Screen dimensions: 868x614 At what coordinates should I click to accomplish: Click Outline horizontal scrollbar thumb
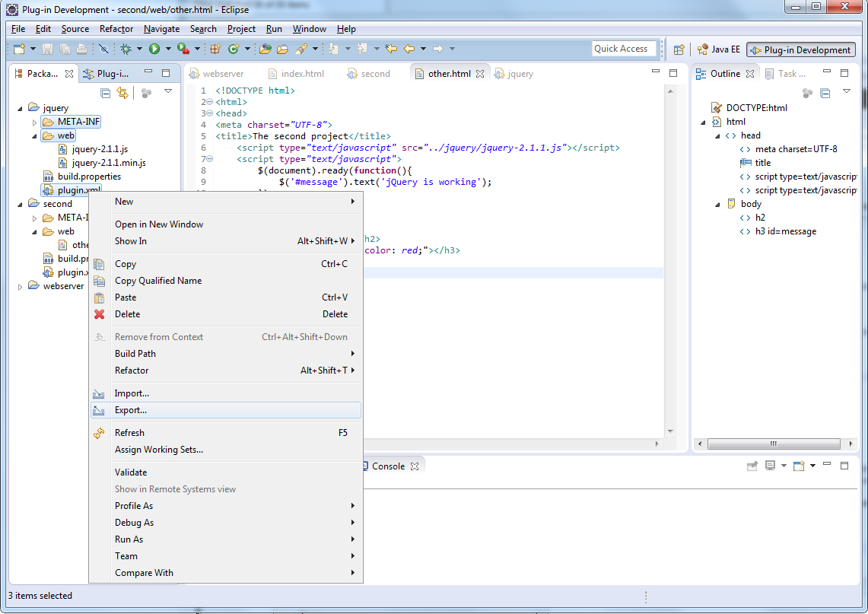pyautogui.click(x=774, y=444)
